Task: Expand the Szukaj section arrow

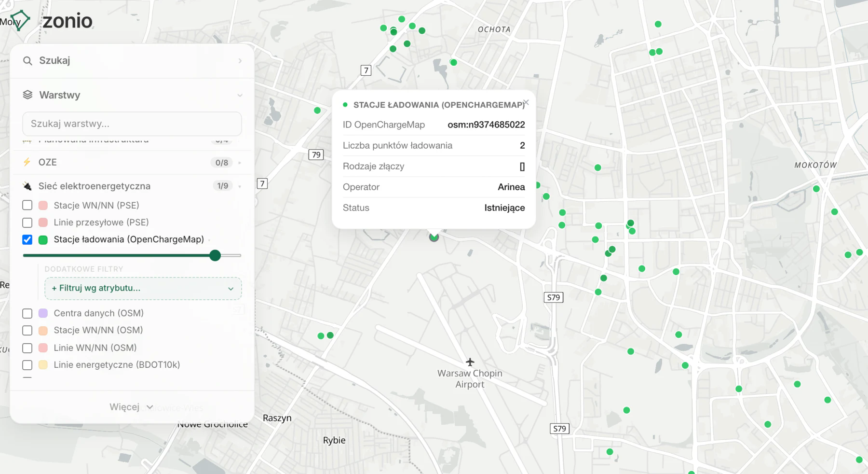Action: [x=240, y=61]
